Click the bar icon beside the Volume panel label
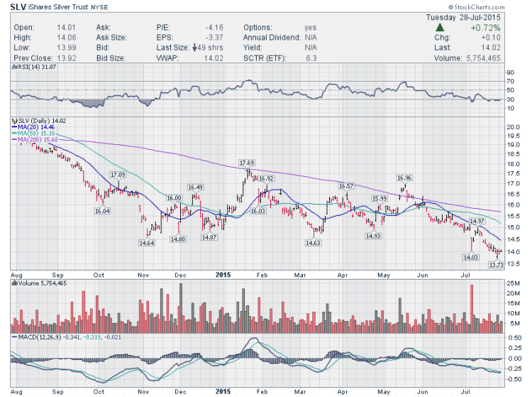This screenshot has width=532, height=397. [15, 283]
